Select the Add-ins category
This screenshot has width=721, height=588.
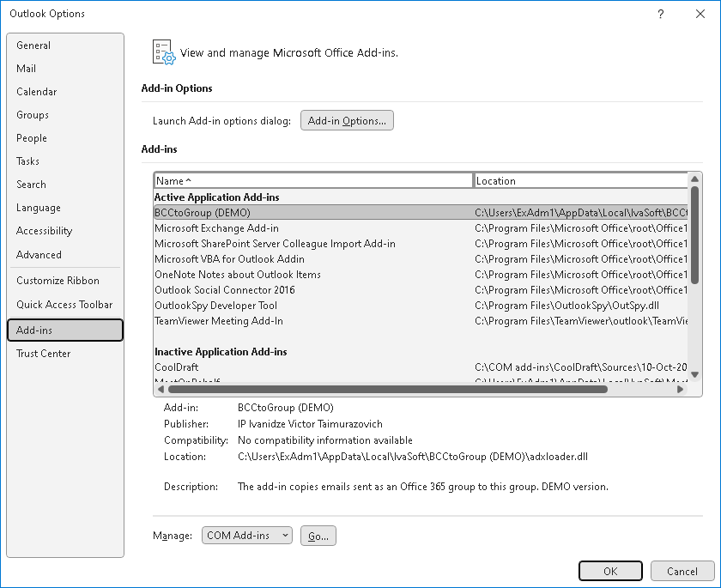coord(65,330)
